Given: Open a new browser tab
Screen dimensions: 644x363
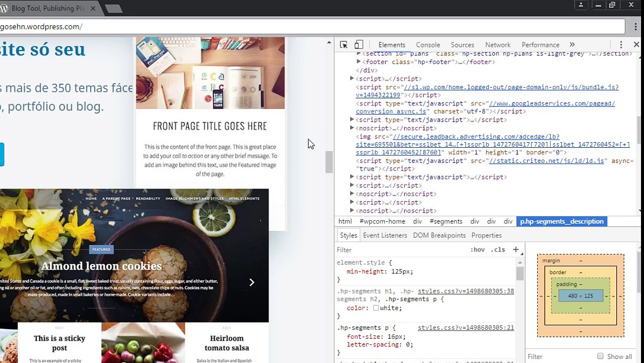Looking at the screenshot, I should click(x=114, y=9).
